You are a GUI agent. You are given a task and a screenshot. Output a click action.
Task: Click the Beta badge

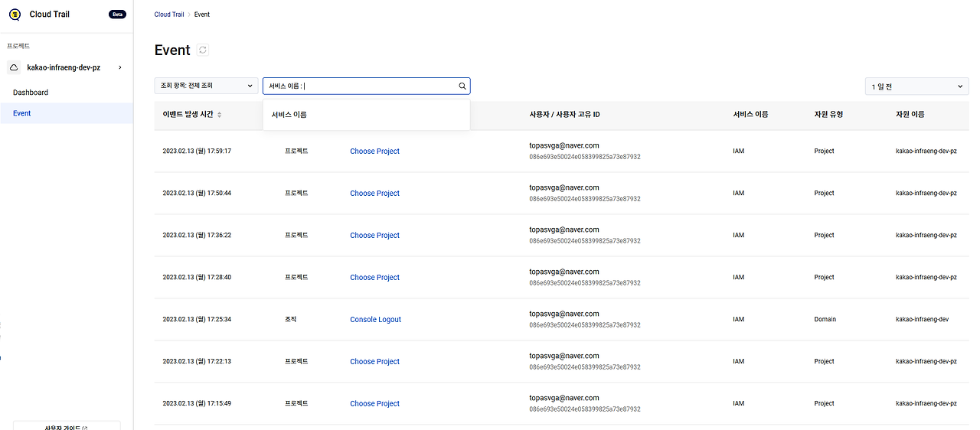[x=117, y=15]
